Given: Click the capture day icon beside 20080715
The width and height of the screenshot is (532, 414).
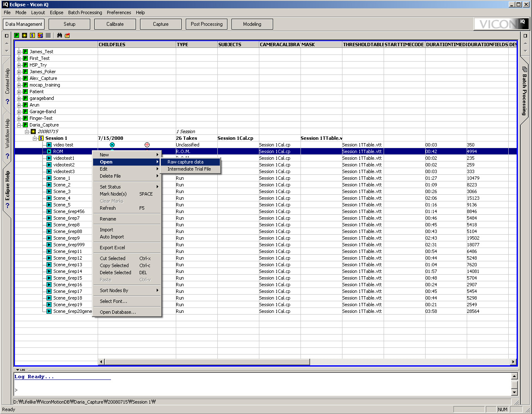Looking at the screenshot, I should [x=33, y=131].
